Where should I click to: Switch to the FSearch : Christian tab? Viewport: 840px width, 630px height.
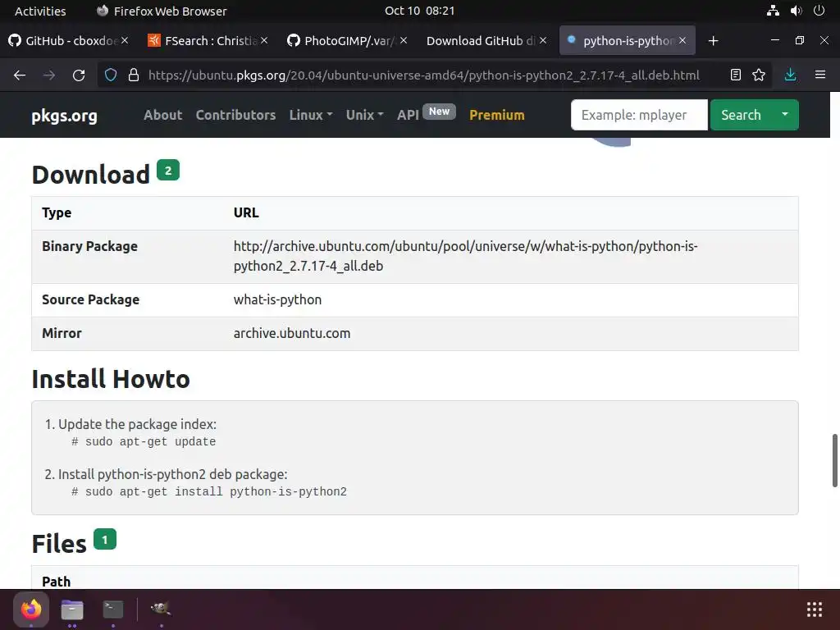pyautogui.click(x=208, y=40)
